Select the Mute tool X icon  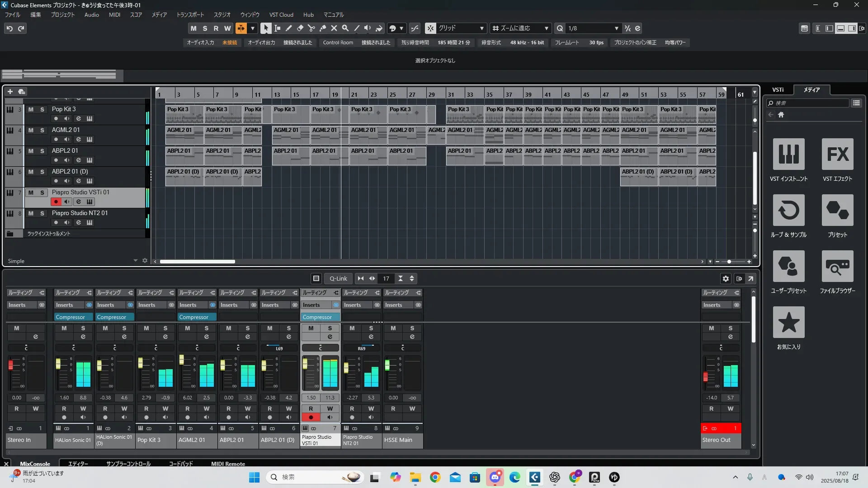pyautogui.click(x=334, y=28)
